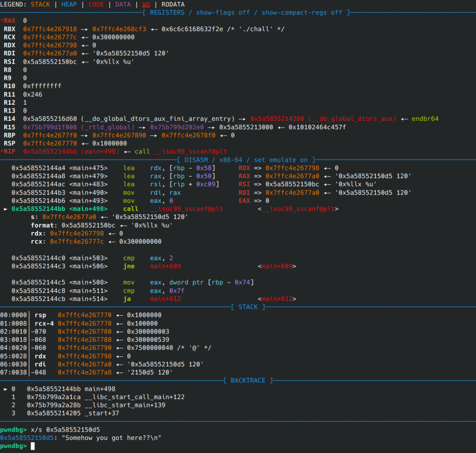This screenshot has width=476, height=453.
Task: Click the current instruction arrow in disassembly
Action: coord(6,209)
